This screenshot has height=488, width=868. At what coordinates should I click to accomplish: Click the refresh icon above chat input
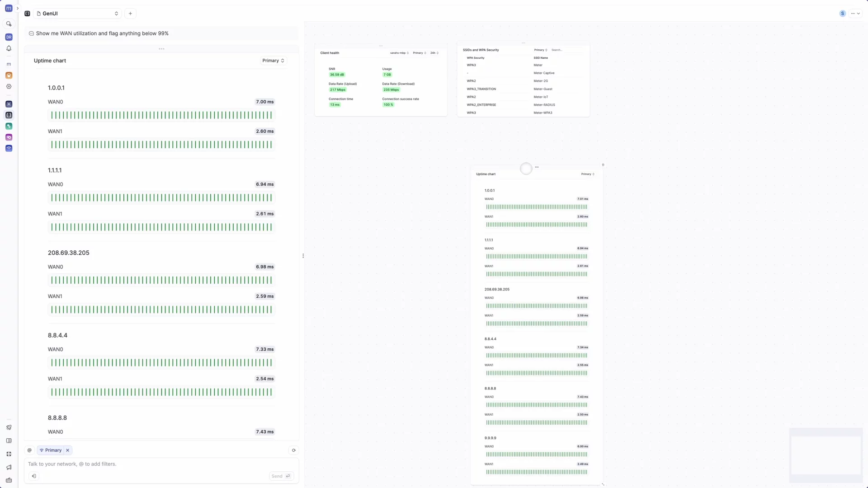pyautogui.click(x=294, y=450)
